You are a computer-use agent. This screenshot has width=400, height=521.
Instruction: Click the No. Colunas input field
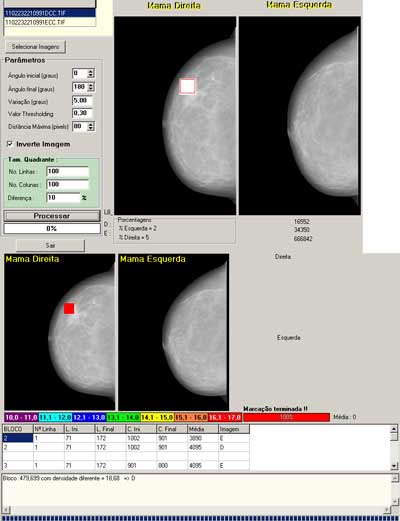pyautogui.click(x=68, y=184)
